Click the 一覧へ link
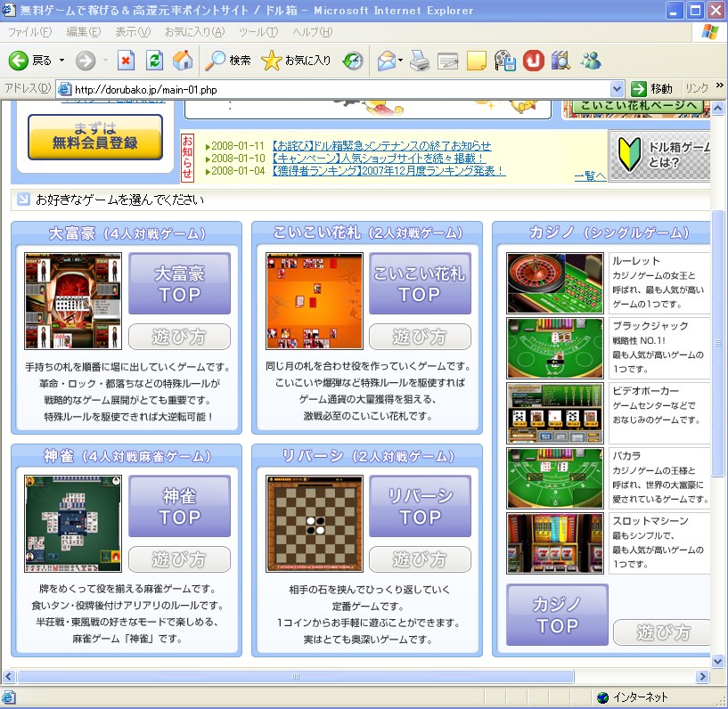 click(590, 176)
